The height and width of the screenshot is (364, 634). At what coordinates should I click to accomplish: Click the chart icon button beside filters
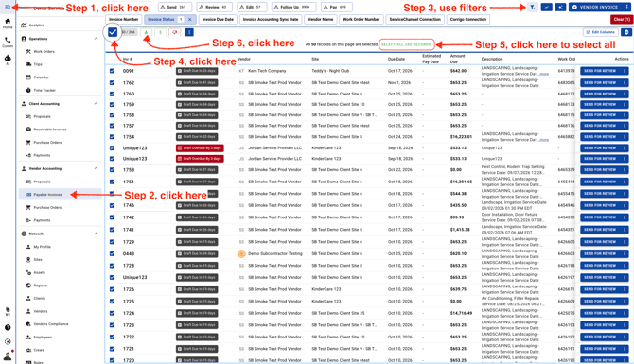point(546,7)
